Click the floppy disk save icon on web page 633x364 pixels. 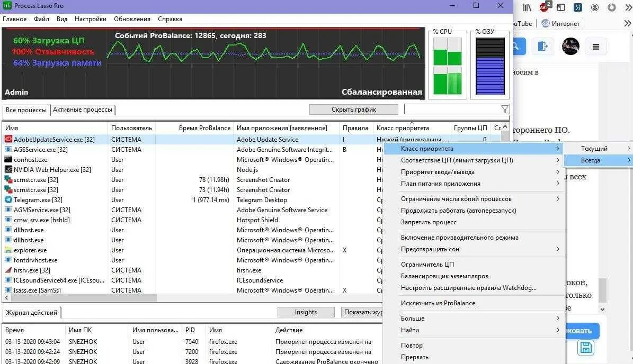(x=586, y=348)
